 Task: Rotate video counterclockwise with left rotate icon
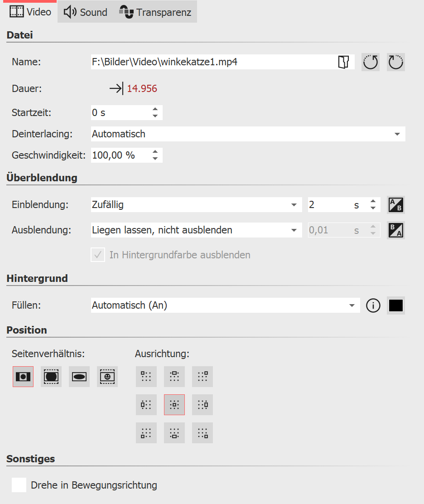371,63
